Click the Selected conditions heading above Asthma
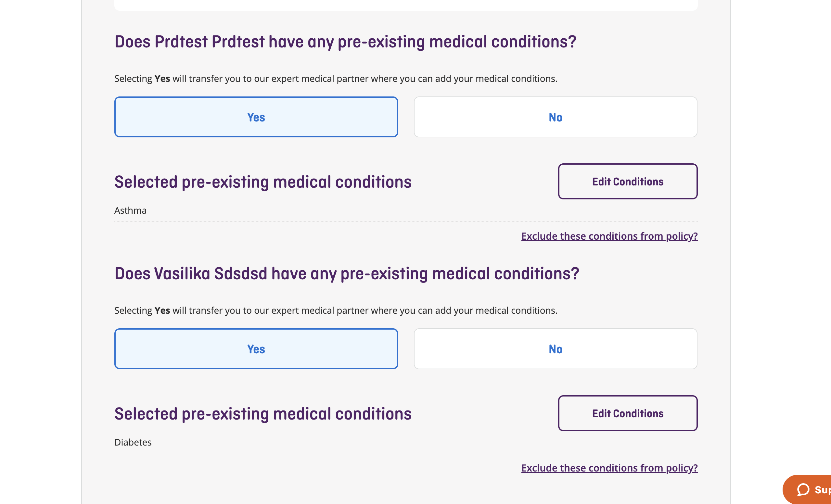Image resolution: width=831 pixels, height=504 pixels. point(263,182)
